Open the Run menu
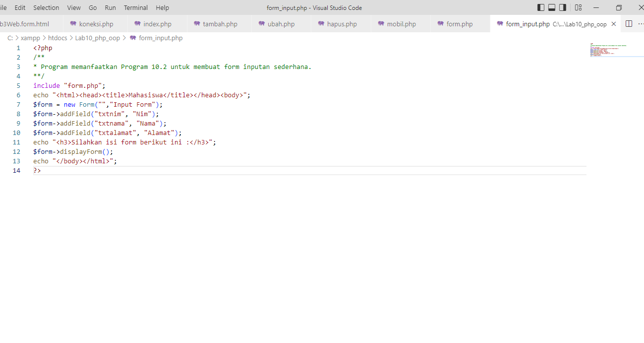The height and width of the screenshot is (343, 644). tap(110, 7)
